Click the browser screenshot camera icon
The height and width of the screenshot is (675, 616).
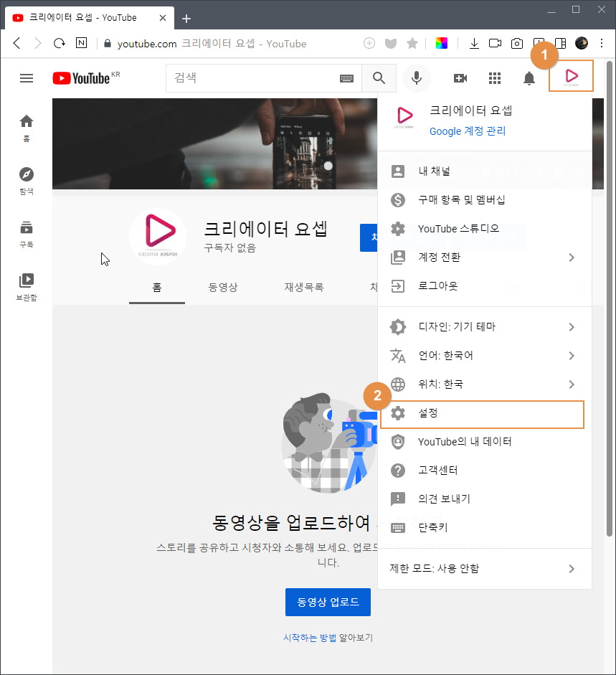pos(516,43)
